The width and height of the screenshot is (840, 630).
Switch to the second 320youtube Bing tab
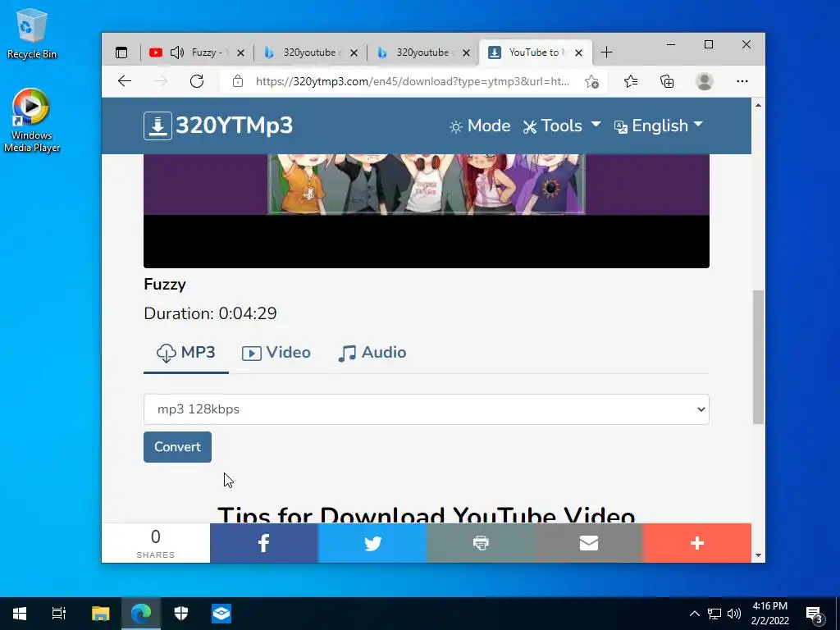(x=422, y=52)
